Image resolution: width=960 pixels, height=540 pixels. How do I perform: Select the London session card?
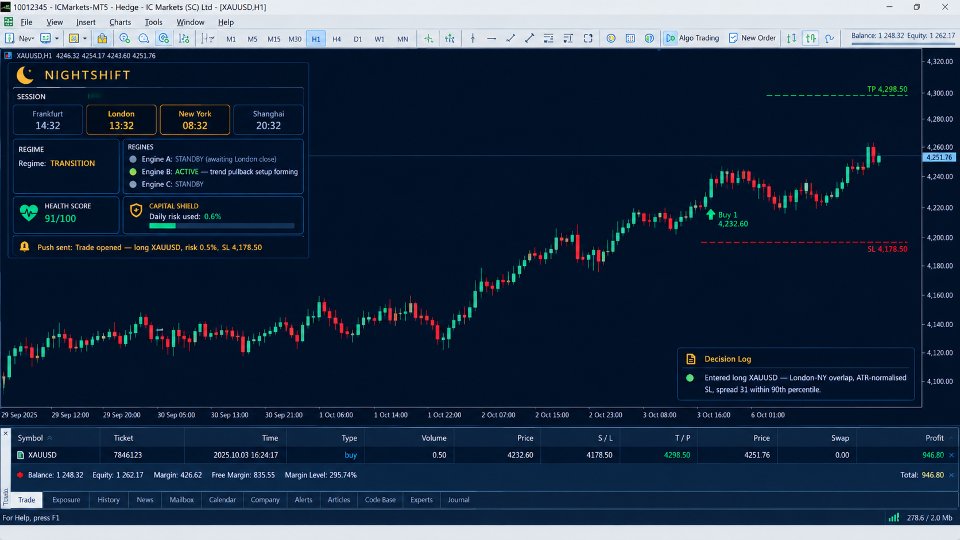121,119
